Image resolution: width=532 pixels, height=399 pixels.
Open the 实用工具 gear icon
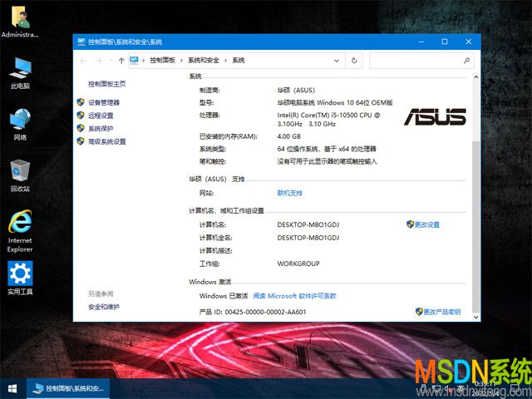20,278
